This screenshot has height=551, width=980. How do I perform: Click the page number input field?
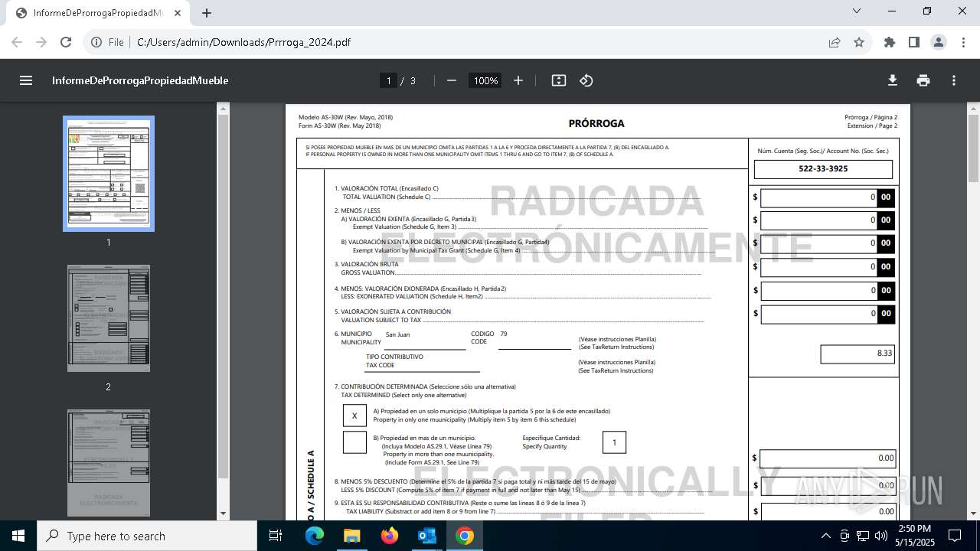pyautogui.click(x=388, y=80)
